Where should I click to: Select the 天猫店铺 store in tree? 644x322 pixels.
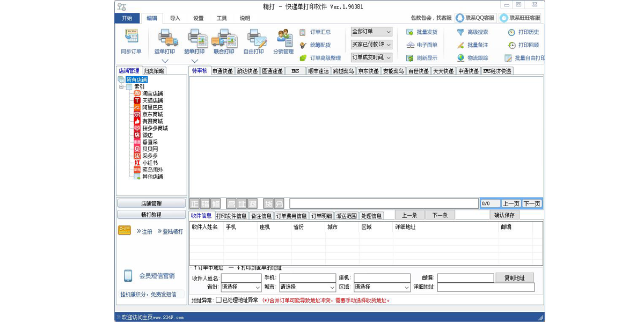pyautogui.click(x=152, y=100)
